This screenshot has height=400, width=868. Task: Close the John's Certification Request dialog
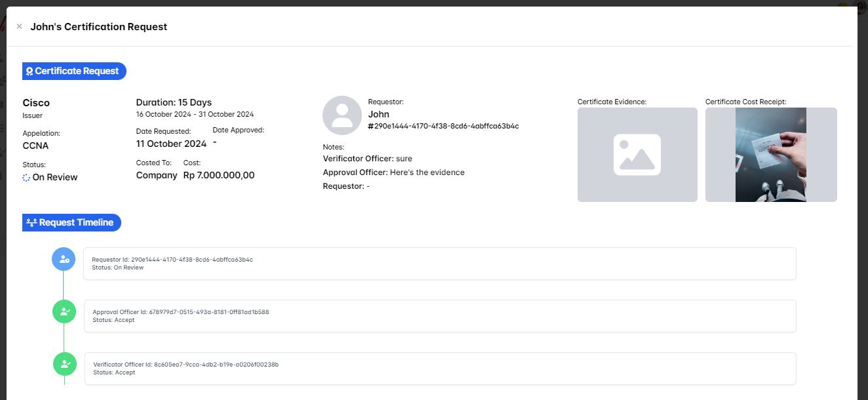(x=19, y=27)
